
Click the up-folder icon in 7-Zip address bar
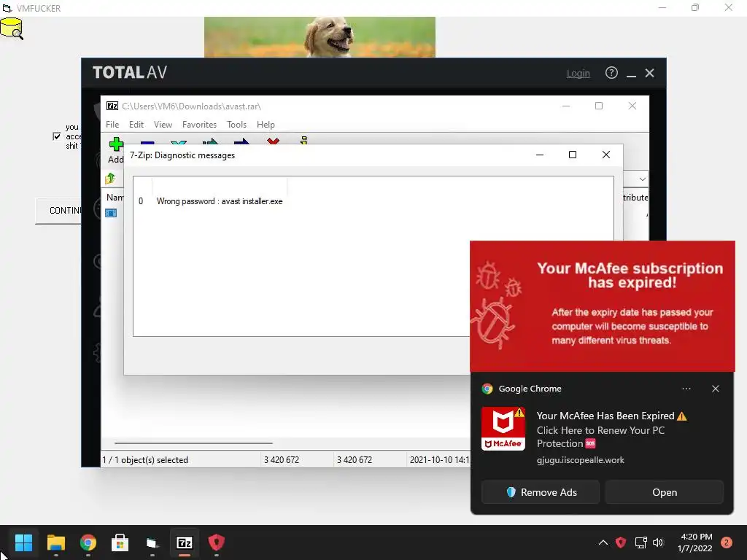coord(110,179)
